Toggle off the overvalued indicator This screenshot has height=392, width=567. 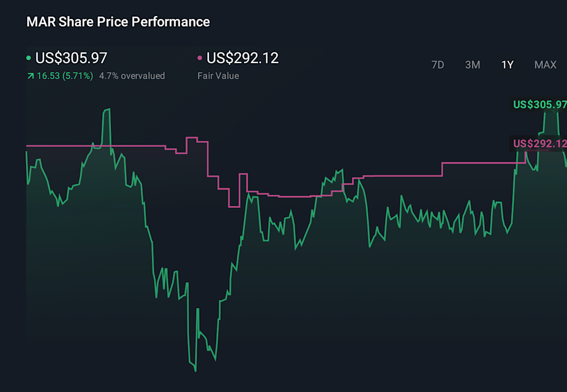tap(132, 76)
